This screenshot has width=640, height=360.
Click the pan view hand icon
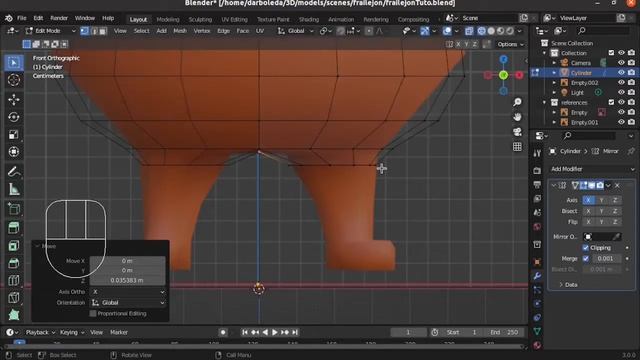pyautogui.click(x=517, y=117)
